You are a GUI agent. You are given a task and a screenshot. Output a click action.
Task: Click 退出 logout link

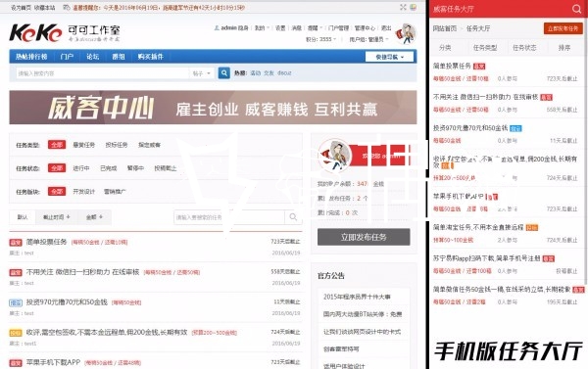click(x=386, y=28)
